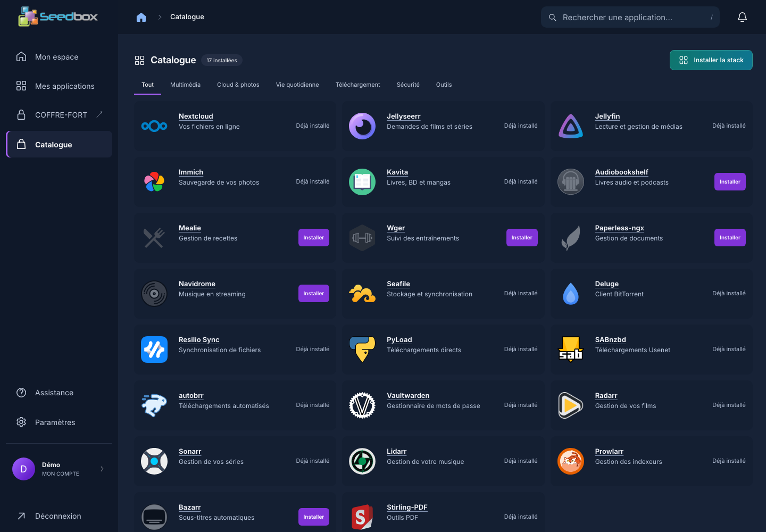Focus the Rechercher une application search field
This screenshot has height=532, width=766.
[630, 17]
